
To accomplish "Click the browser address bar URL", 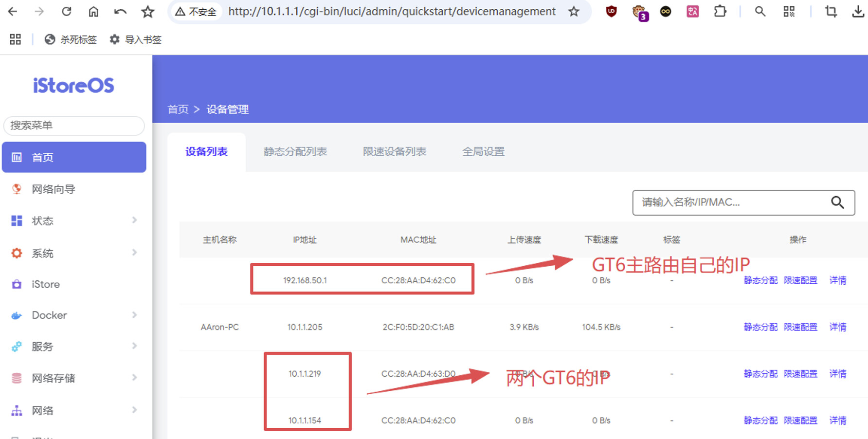I will [392, 11].
